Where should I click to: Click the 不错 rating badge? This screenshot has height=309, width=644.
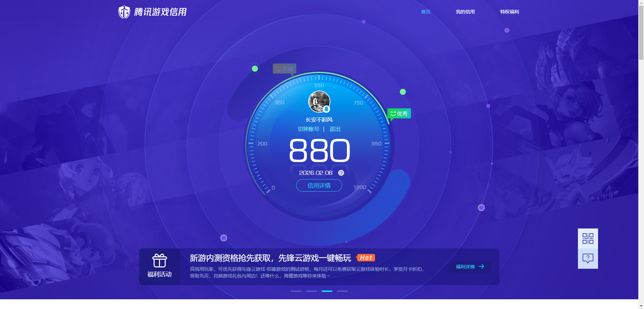pos(284,68)
